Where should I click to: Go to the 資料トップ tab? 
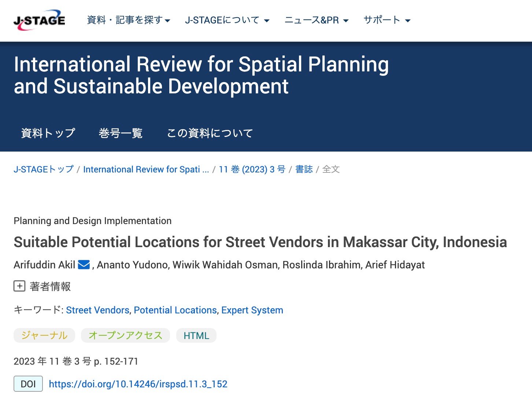click(x=48, y=133)
